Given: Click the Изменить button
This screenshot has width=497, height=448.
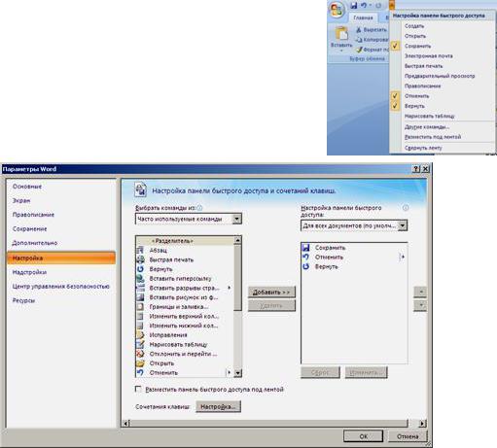Looking at the screenshot, I should 367,372.
